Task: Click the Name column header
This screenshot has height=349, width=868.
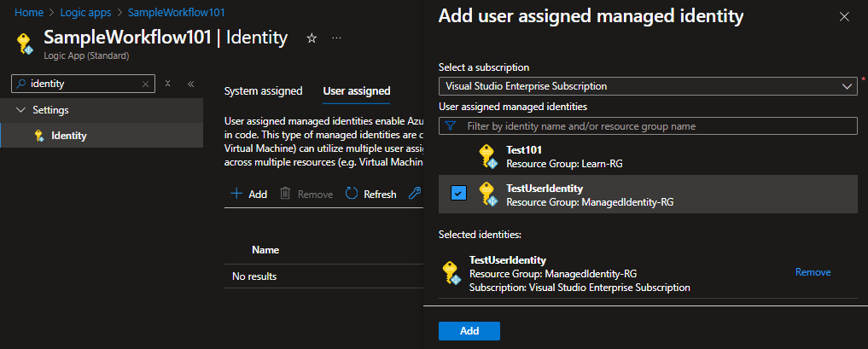Action: point(265,250)
